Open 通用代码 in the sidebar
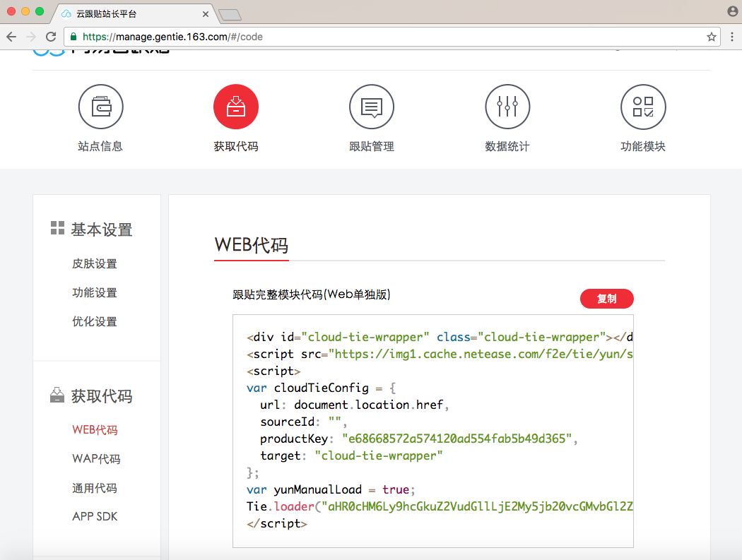This screenshot has width=742, height=560. click(x=95, y=488)
